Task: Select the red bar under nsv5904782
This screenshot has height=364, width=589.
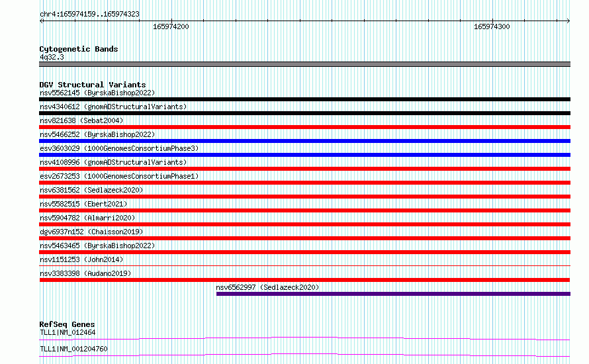Action: click(304, 224)
